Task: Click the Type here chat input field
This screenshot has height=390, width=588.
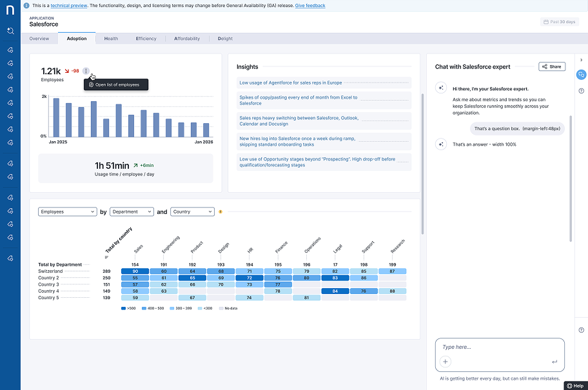Action: pos(500,347)
